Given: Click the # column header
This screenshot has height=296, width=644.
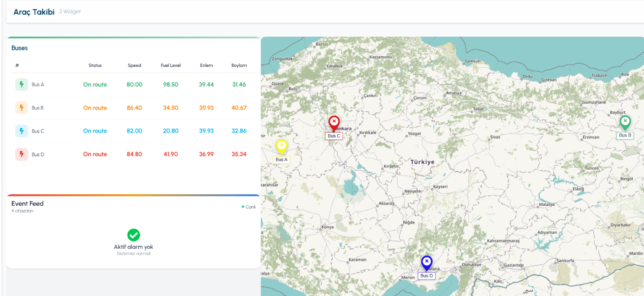Looking at the screenshot, I should point(17,66).
